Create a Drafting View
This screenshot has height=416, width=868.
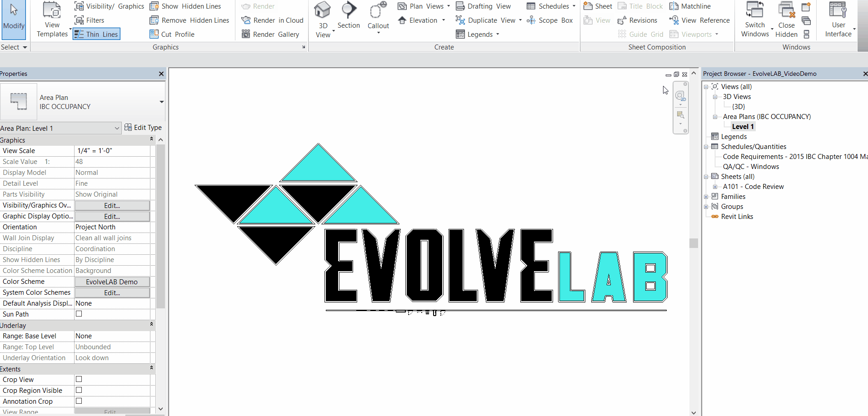pyautogui.click(x=483, y=6)
